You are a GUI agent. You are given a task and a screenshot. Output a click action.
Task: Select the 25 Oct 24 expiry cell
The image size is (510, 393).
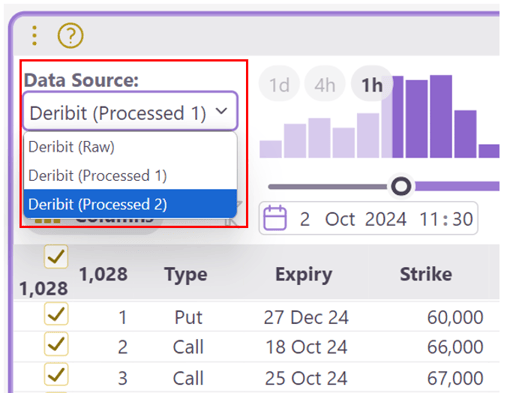click(x=306, y=378)
